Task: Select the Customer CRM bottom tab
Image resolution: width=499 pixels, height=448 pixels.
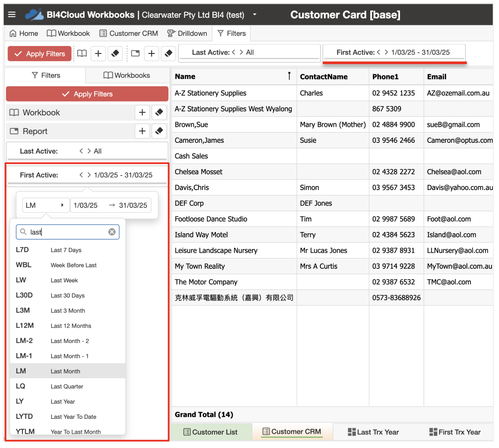Action: (292, 432)
